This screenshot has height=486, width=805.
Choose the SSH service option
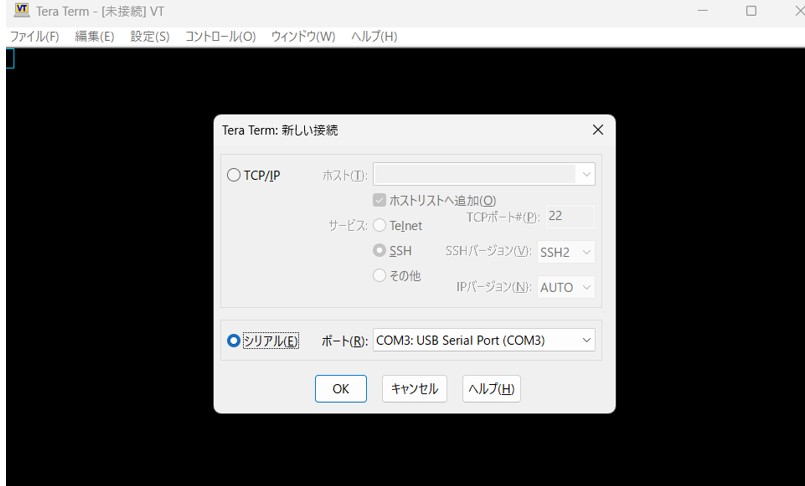point(379,250)
